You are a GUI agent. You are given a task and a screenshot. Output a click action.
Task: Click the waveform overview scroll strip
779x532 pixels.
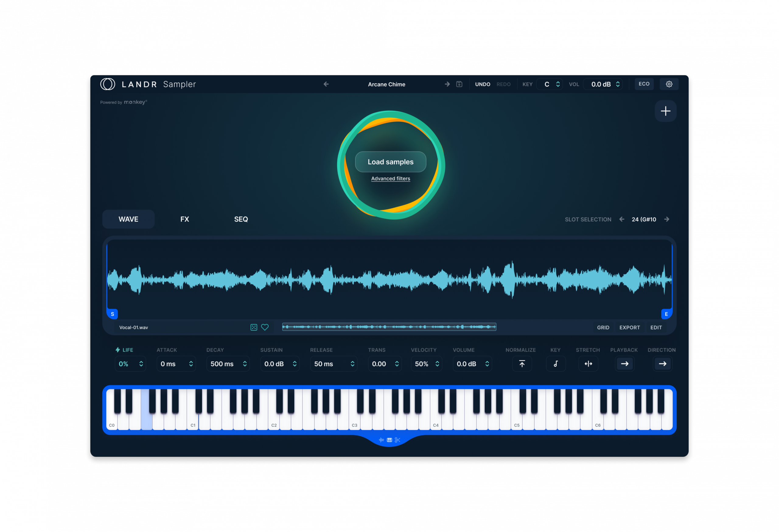(x=389, y=327)
